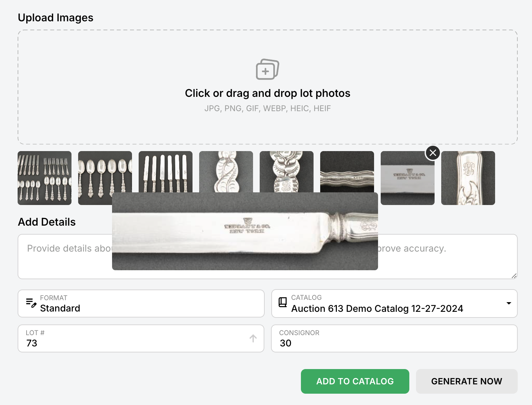Click the Format edit lines icon

(x=31, y=303)
